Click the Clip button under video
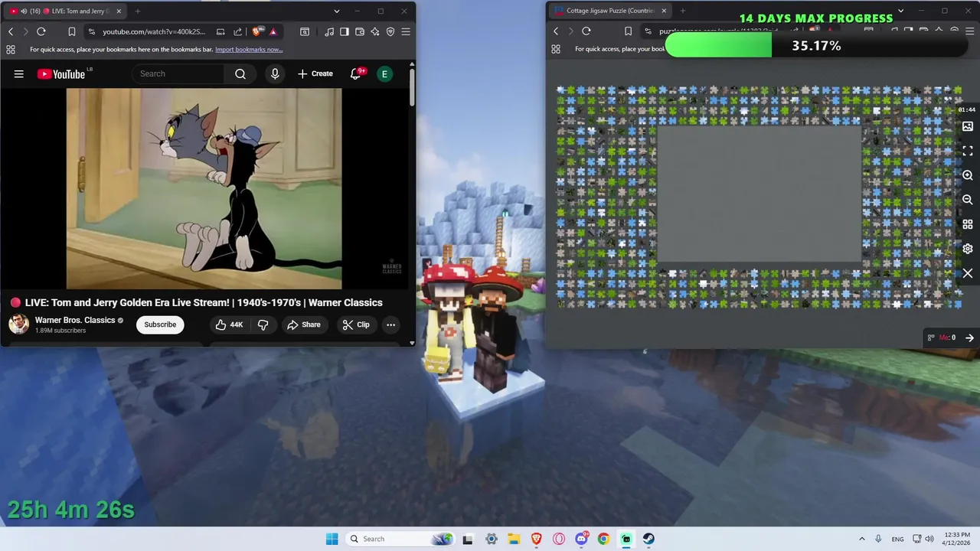This screenshot has height=551, width=980. pyautogui.click(x=355, y=324)
